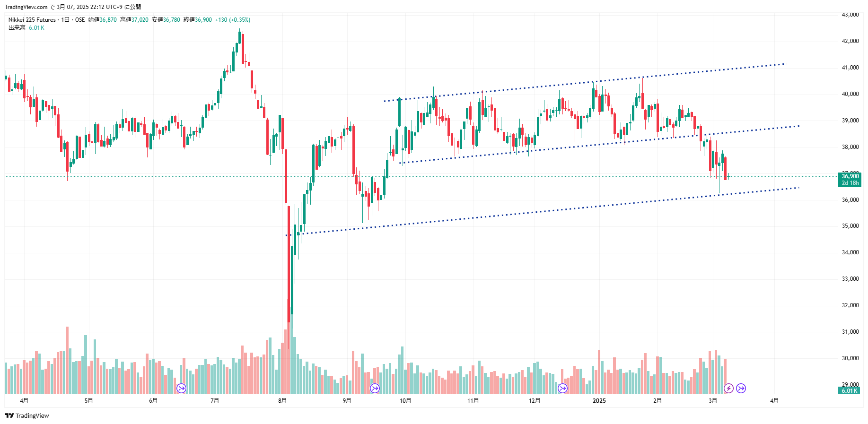Screen dimensions: 868x424
Task: Select the 出来高 volume indicator label
Action: [17, 28]
